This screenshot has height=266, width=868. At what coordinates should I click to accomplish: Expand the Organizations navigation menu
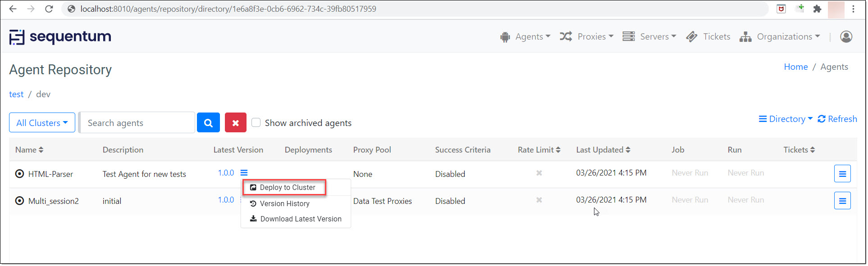[x=779, y=36]
